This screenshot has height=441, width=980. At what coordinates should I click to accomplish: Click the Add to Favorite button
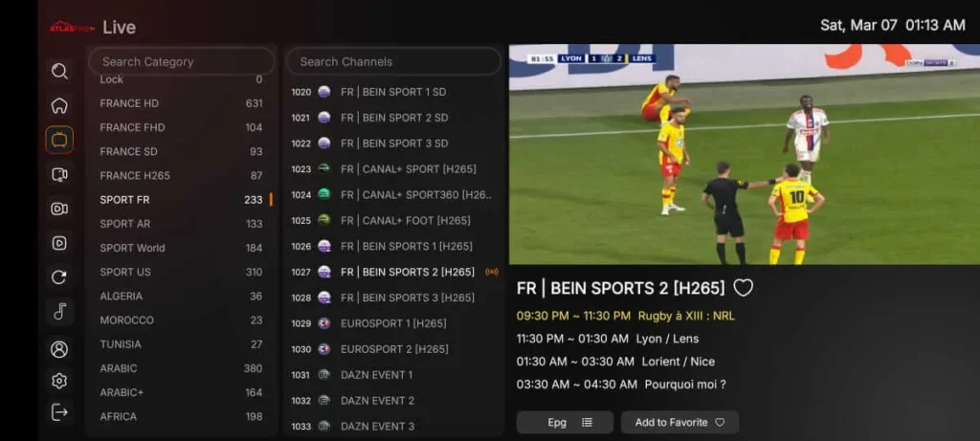[680, 422]
